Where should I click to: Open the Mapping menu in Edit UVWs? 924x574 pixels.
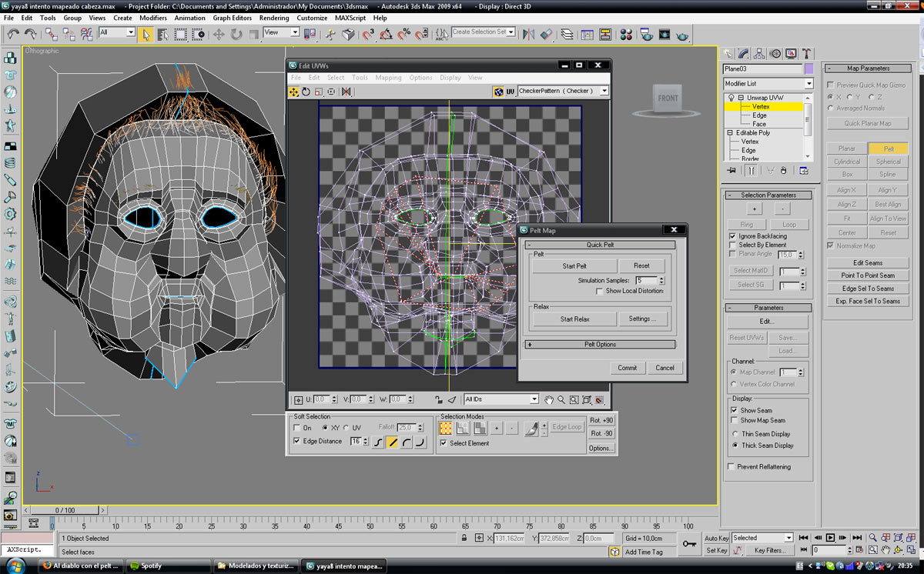coord(388,78)
